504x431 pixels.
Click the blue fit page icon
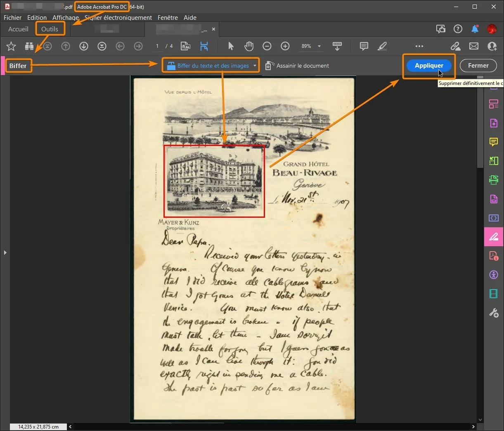(x=204, y=46)
